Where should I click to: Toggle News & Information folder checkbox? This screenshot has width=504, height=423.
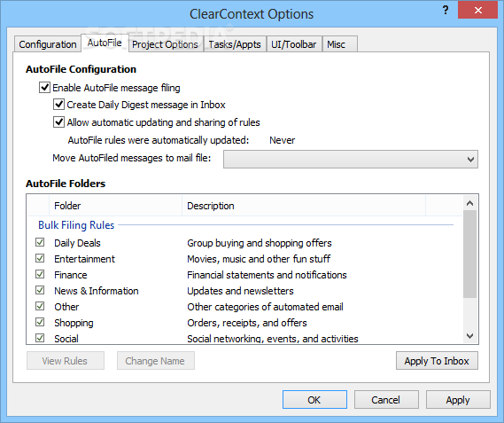pyautogui.click(x=40, y=290)
